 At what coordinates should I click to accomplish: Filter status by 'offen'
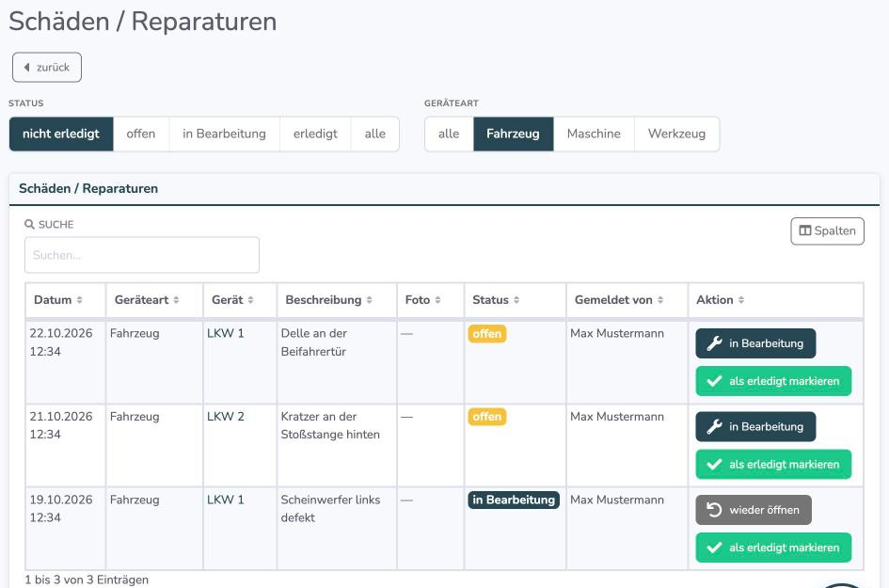[x=141, y=134]
